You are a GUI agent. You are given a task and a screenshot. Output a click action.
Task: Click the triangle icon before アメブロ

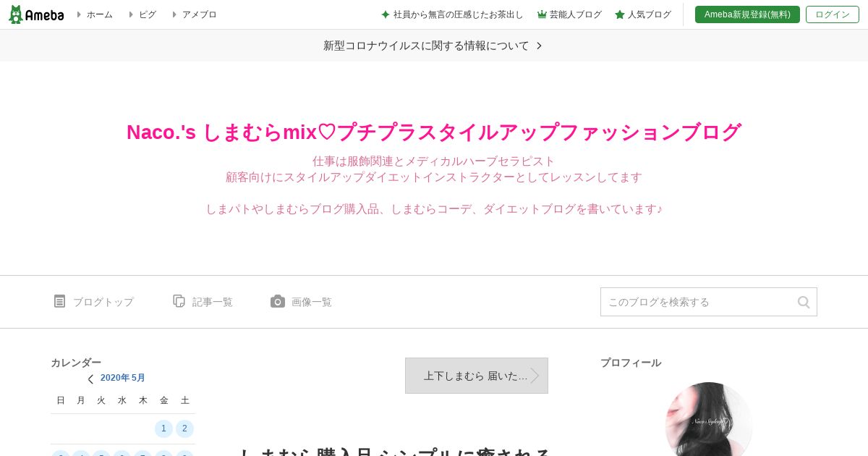[174, 14]
